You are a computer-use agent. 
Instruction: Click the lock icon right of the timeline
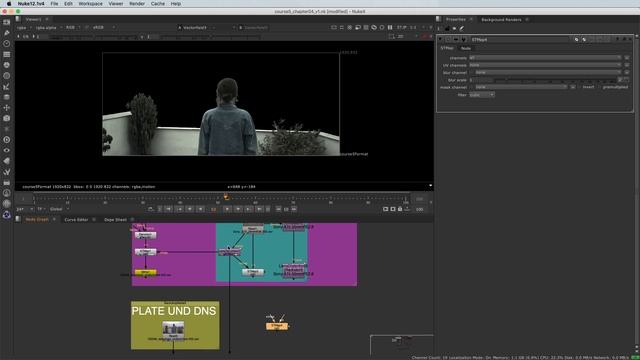click(400, 209)
